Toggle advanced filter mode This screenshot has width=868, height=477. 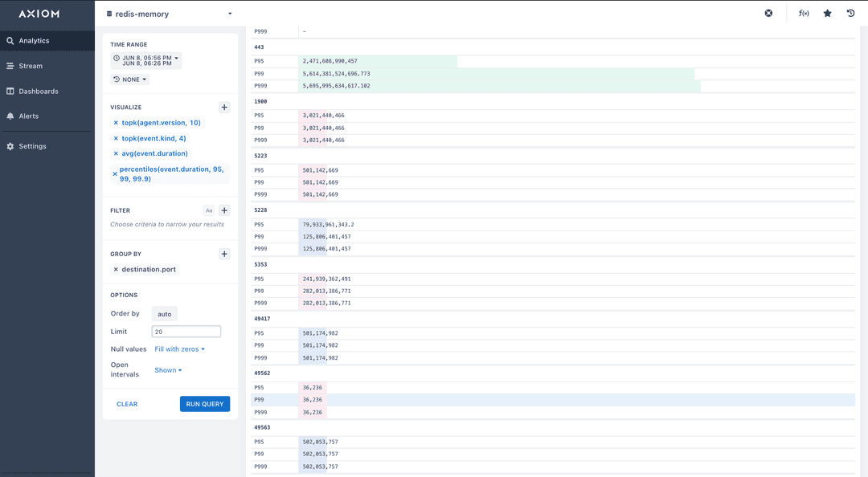pyautogui.click(x=209, y=210)
